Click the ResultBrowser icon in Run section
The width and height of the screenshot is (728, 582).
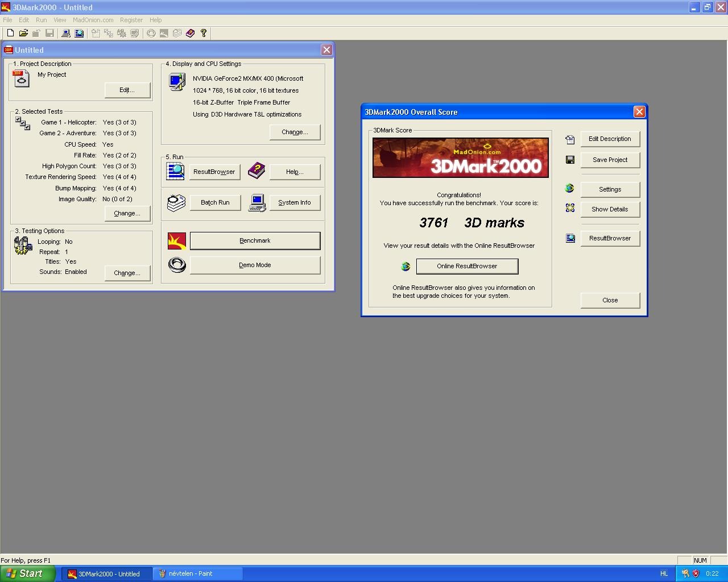(175, 171)
